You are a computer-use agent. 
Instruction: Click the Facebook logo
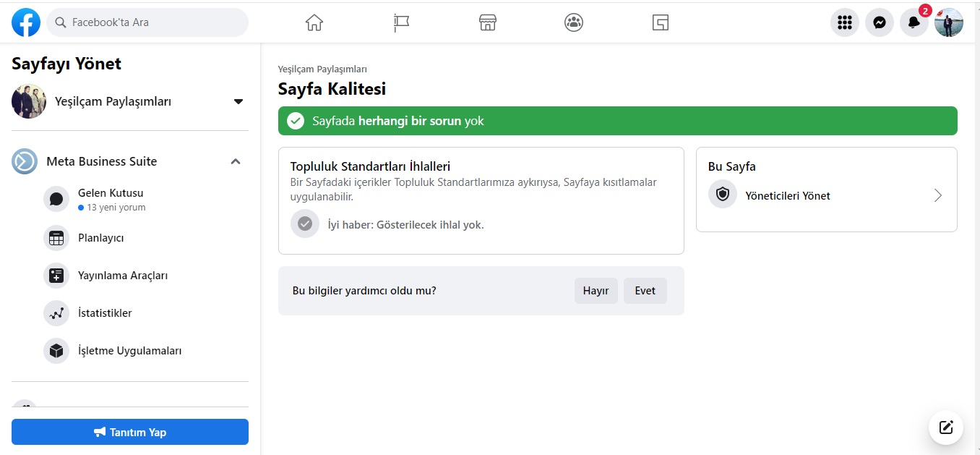26,22
